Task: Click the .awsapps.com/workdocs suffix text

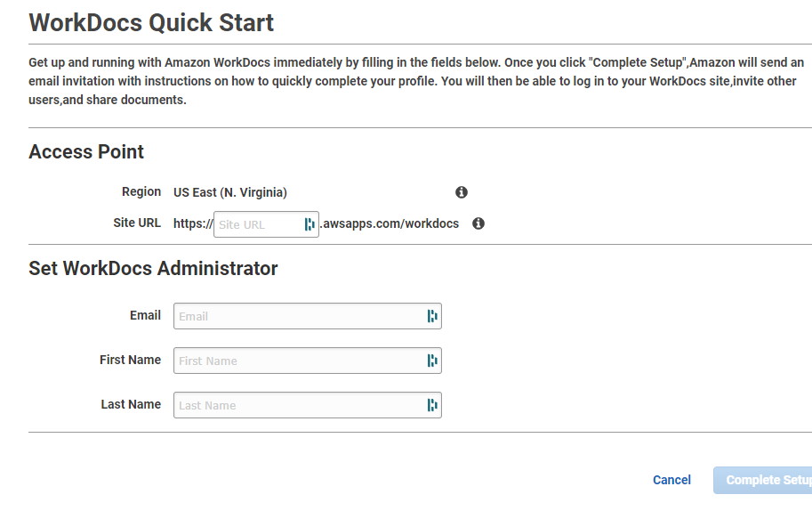Action: (x=390, y=223)
